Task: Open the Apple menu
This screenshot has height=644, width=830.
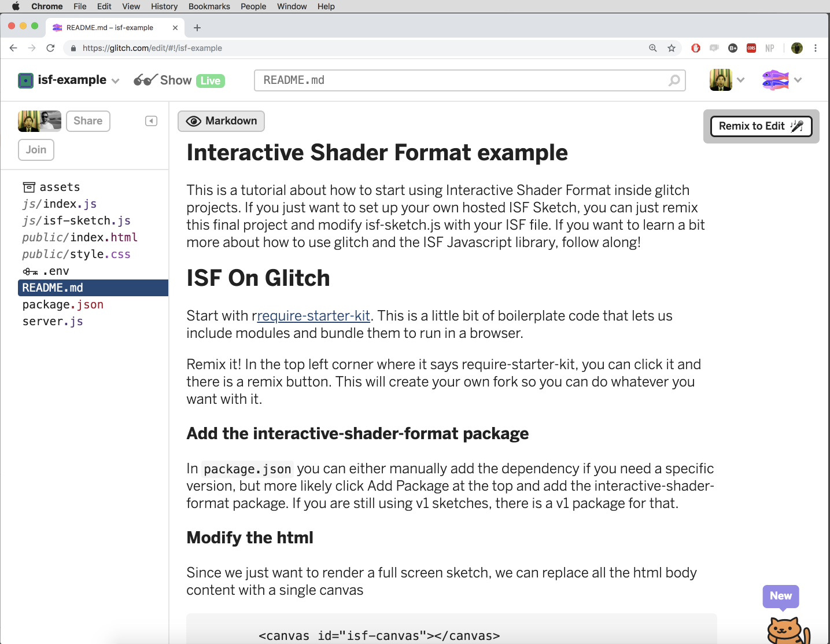Action: point(16,6)
